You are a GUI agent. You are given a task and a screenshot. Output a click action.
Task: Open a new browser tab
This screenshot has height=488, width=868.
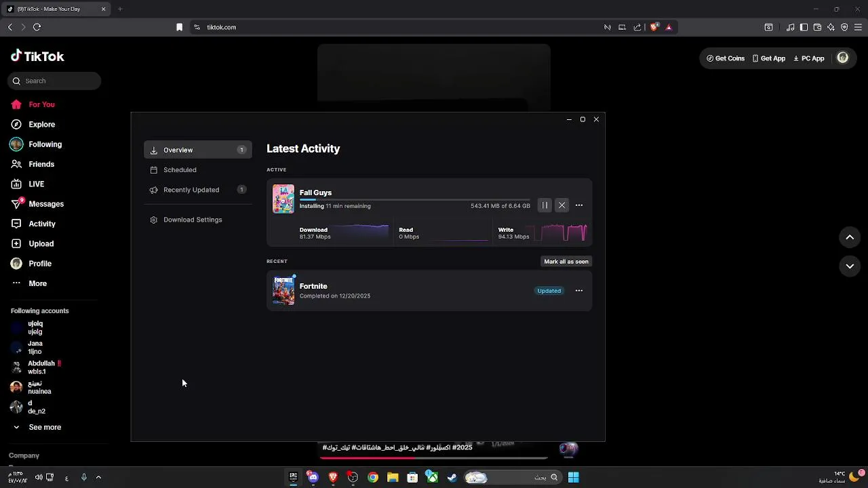120,9
